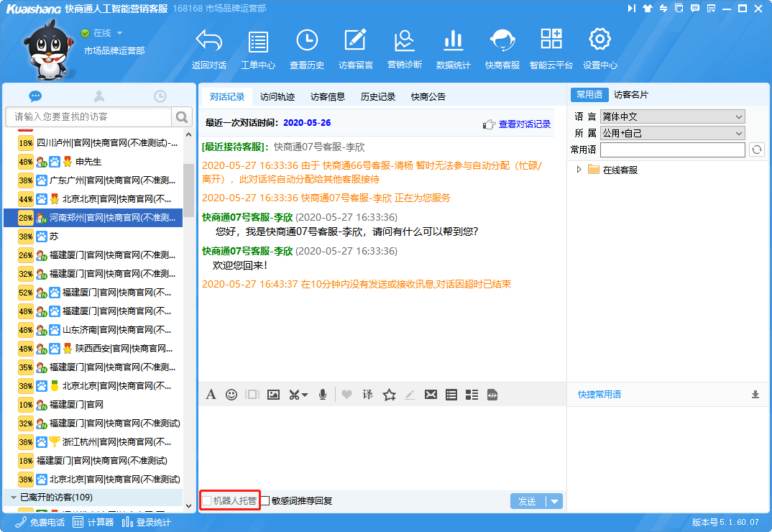Open the font formatting A tool

pos(211,395)
